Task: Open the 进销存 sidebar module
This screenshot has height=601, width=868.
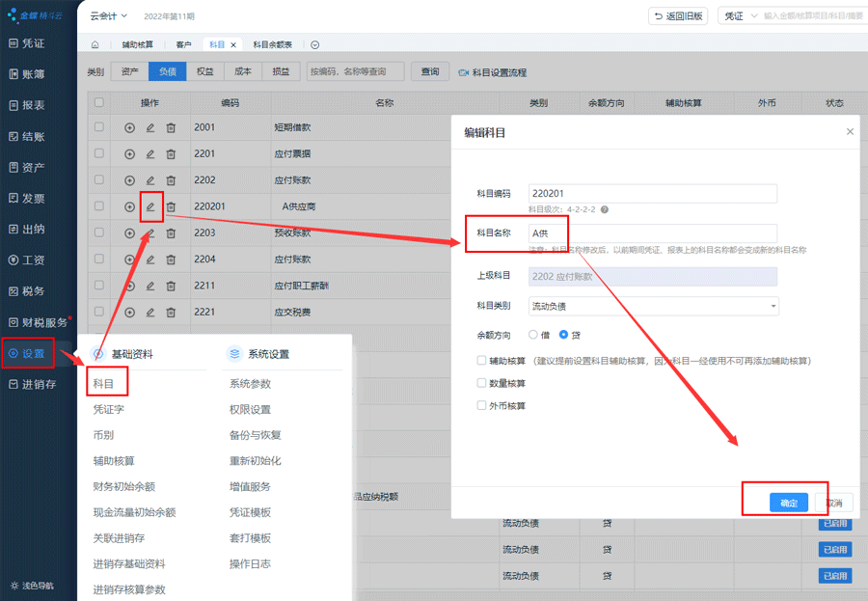Action: click(33, 384)
